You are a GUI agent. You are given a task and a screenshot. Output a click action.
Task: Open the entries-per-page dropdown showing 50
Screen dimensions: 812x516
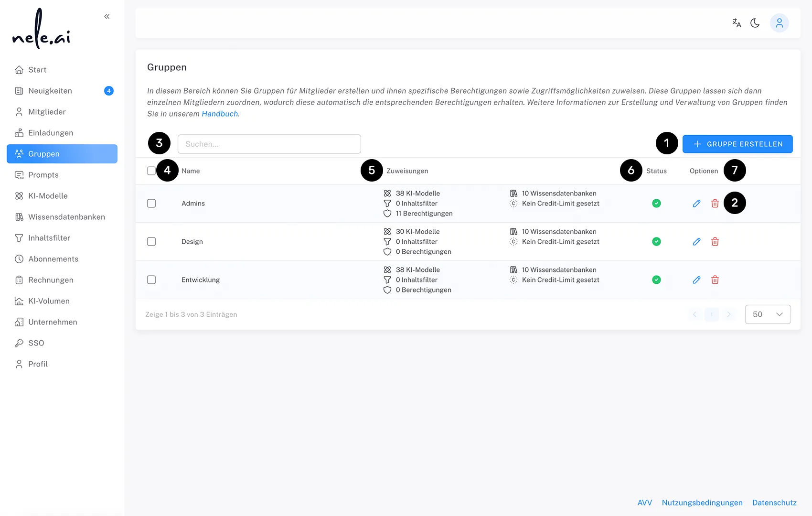click(x=768, y=314)
